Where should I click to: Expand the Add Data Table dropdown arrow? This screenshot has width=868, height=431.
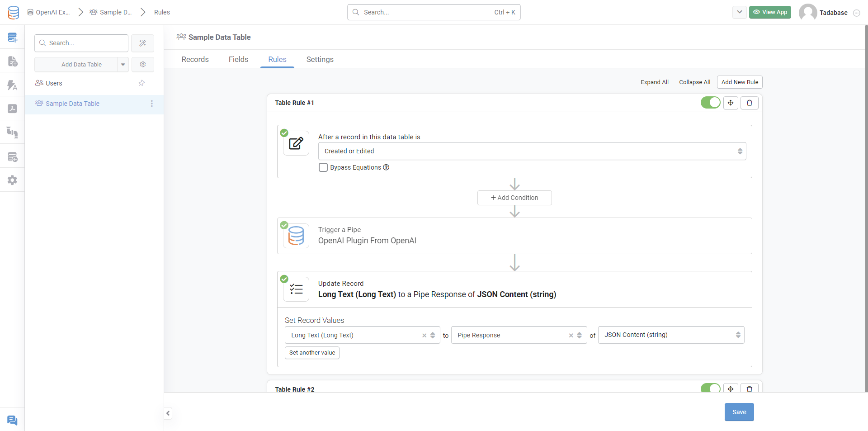pos(123,65)
